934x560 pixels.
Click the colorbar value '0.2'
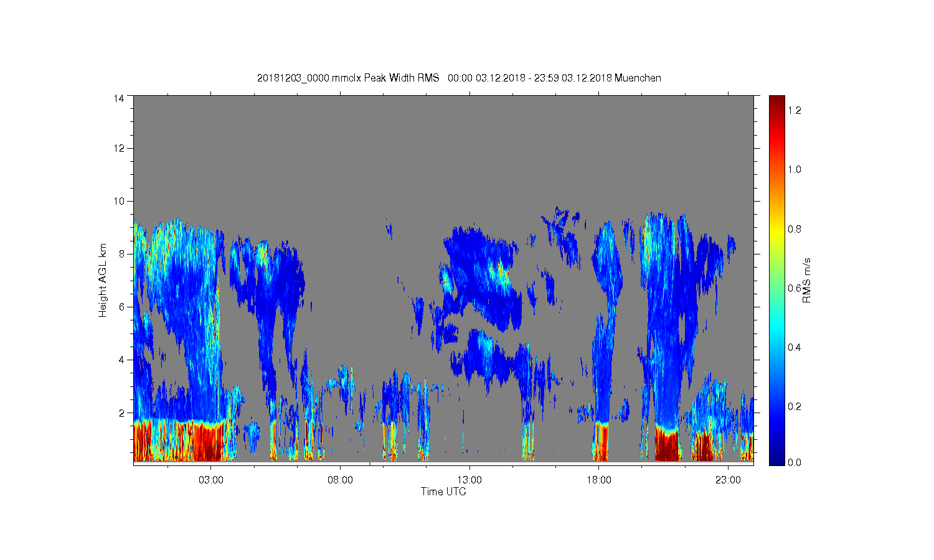pyautogui.click(x=795, y=406)
